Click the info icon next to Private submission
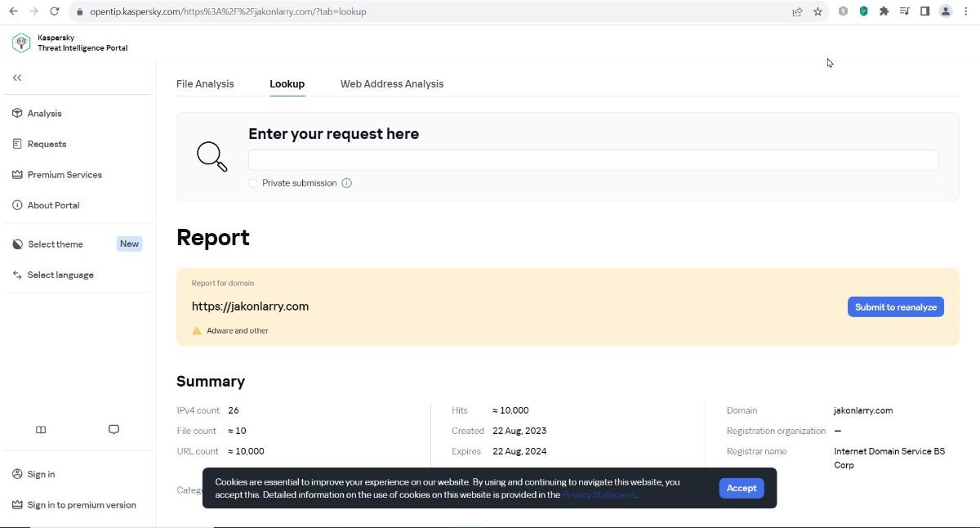Screen dimensions: 980x528 (346, 183)
